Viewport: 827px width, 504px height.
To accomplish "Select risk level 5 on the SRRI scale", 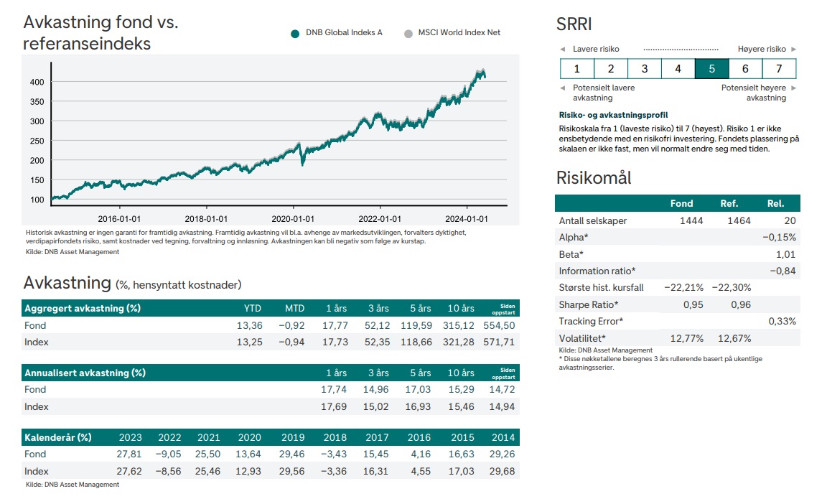I will 711,68.
